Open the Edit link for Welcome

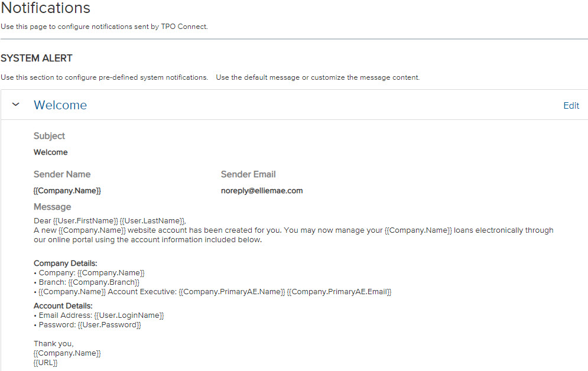tap(571, 106)
